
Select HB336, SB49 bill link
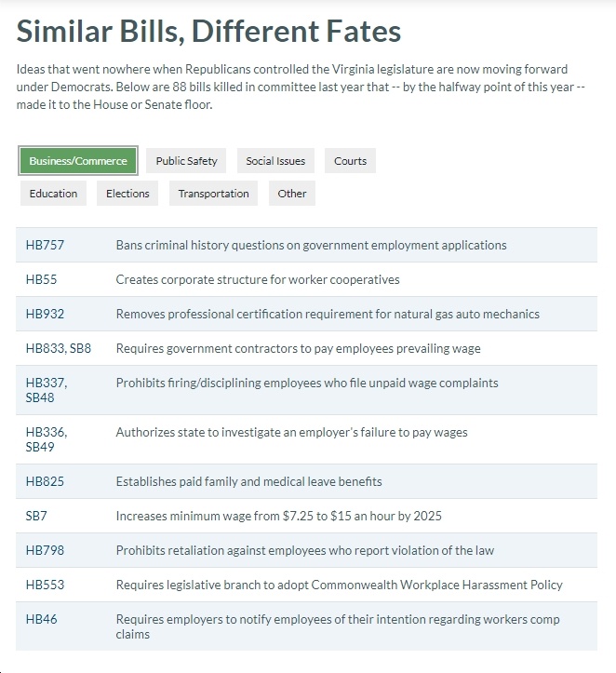pos(47,439)
